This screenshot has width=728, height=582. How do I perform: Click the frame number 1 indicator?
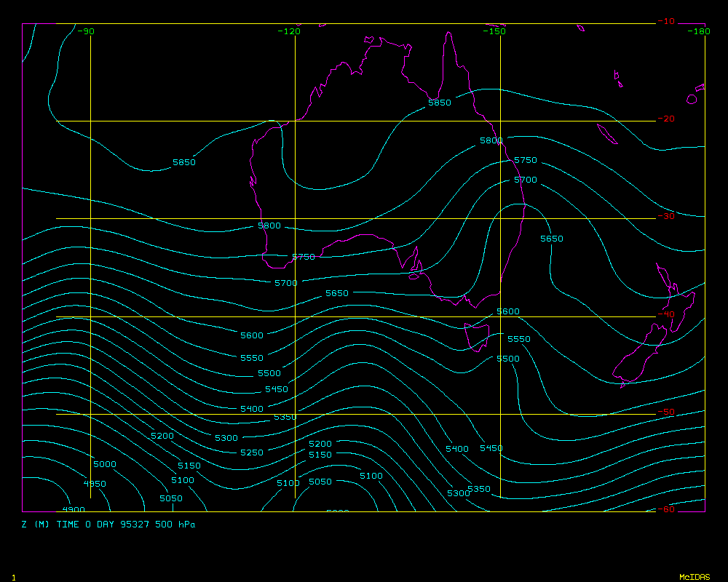point(13,577)
